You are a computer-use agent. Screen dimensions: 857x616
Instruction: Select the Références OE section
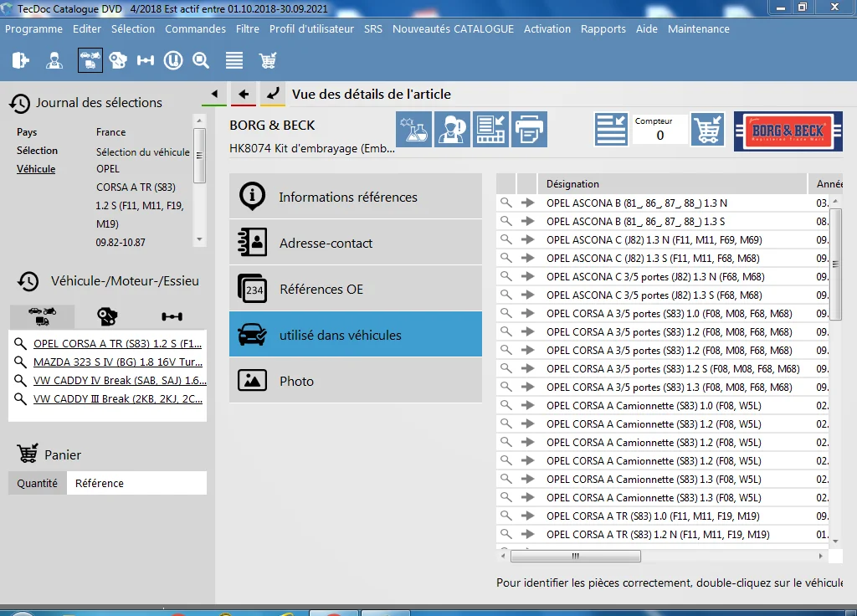click(355, 289)
